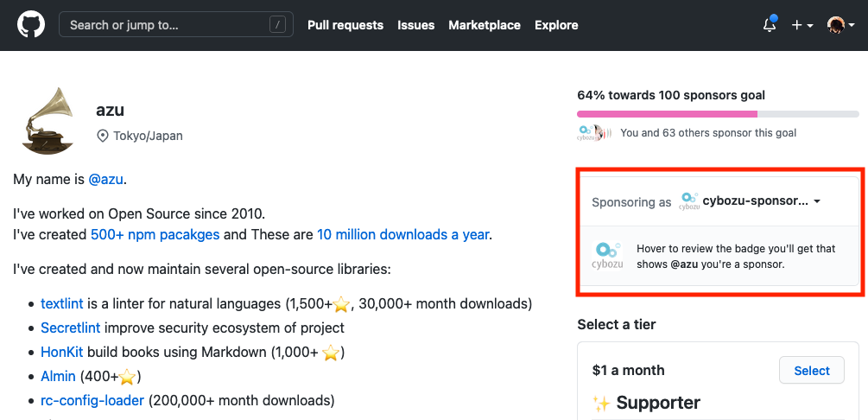Click the sponsors goal progress bar

718,114
